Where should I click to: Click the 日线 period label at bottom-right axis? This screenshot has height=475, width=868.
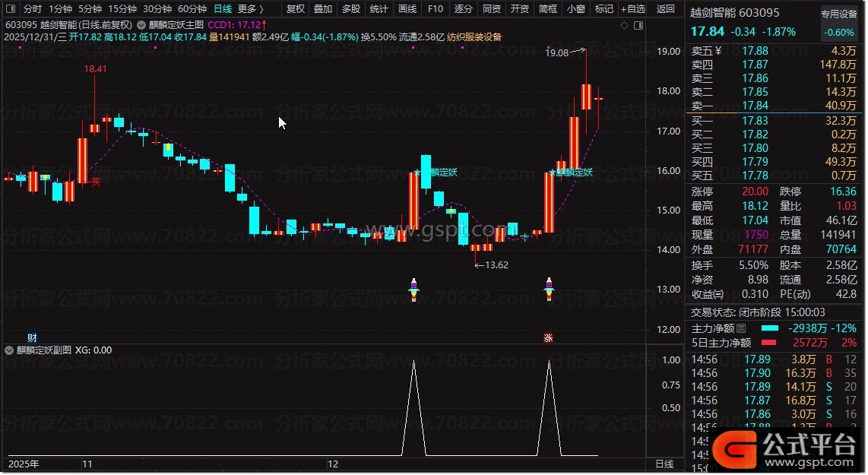point(664,464)
